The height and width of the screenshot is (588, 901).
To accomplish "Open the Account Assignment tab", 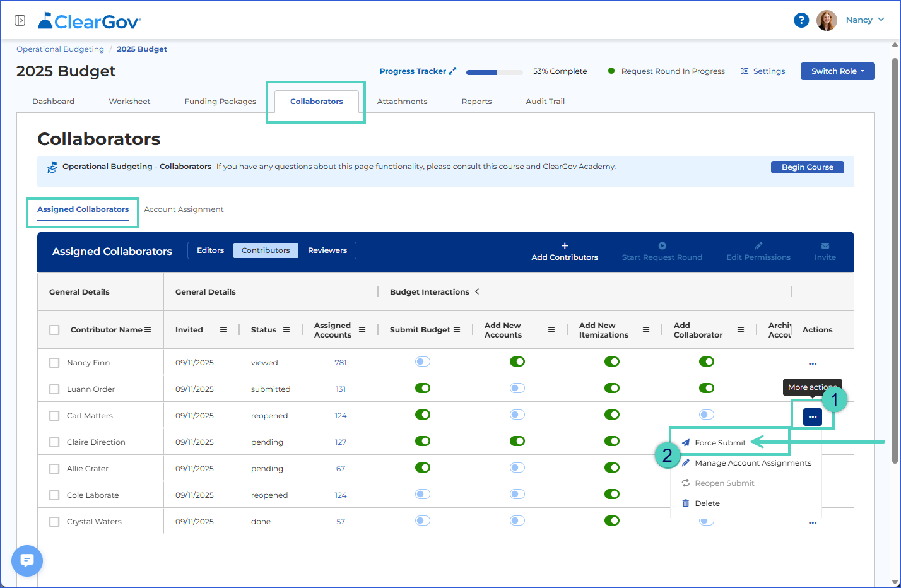I will pos(184,209).
